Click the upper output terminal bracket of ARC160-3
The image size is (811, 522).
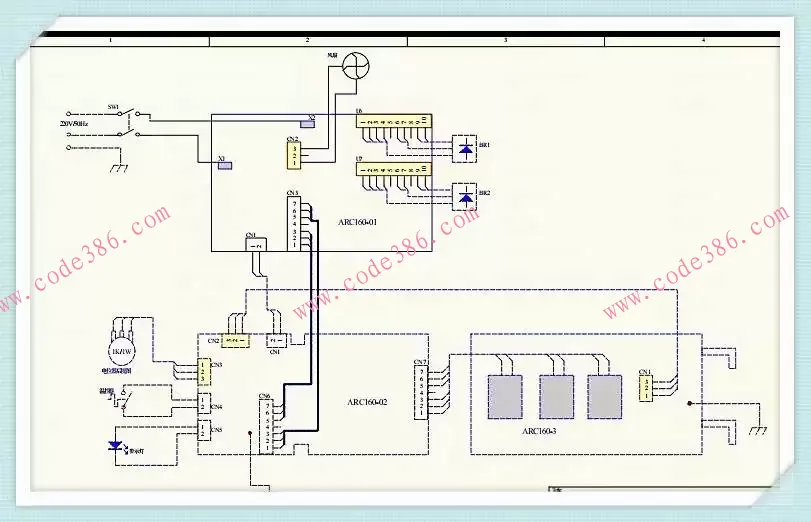pos(718,357)
